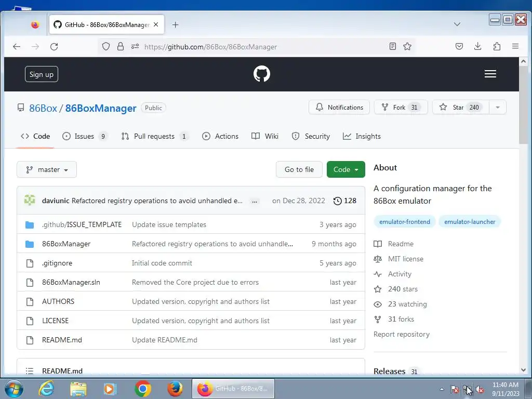Screen dimensions: 532x399
Task: Open the Insights tab
Action: pyautogui.click(x=362, y=137)
